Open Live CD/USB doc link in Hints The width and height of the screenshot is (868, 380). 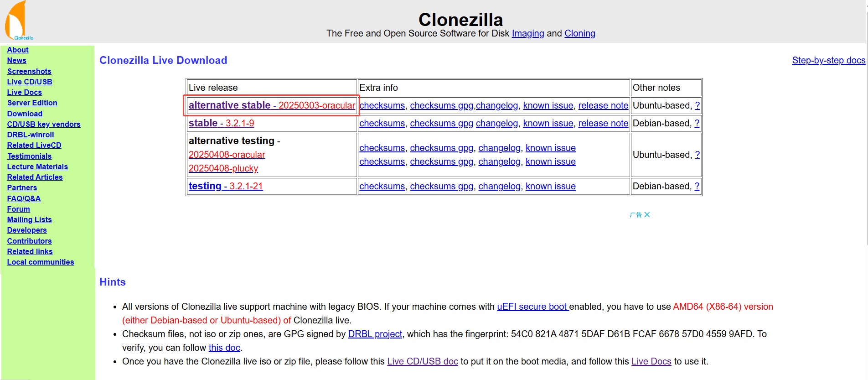[423, 361]
